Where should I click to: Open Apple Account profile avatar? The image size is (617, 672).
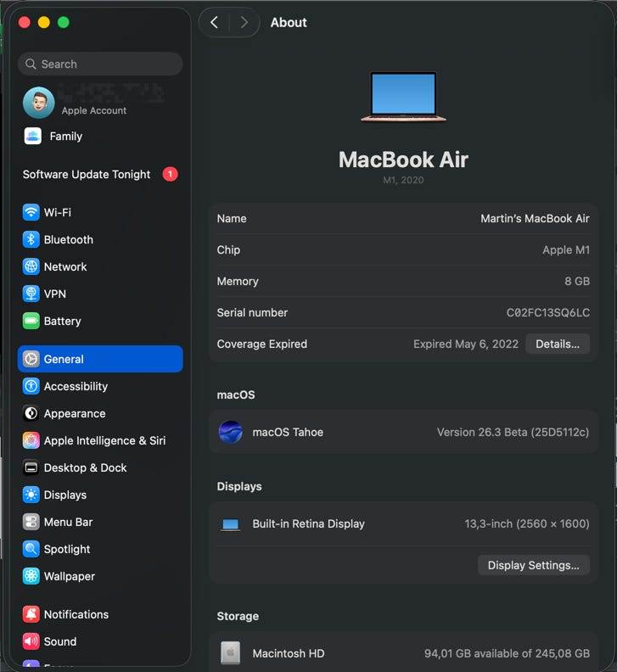click(x=39, y=103)
